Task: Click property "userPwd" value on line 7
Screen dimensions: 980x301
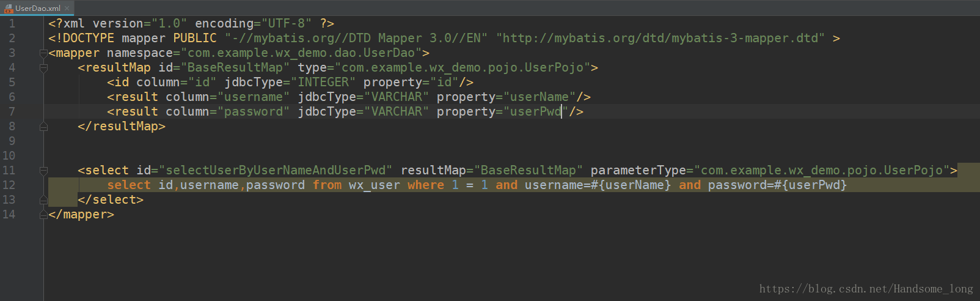Action: coord(536,111)
